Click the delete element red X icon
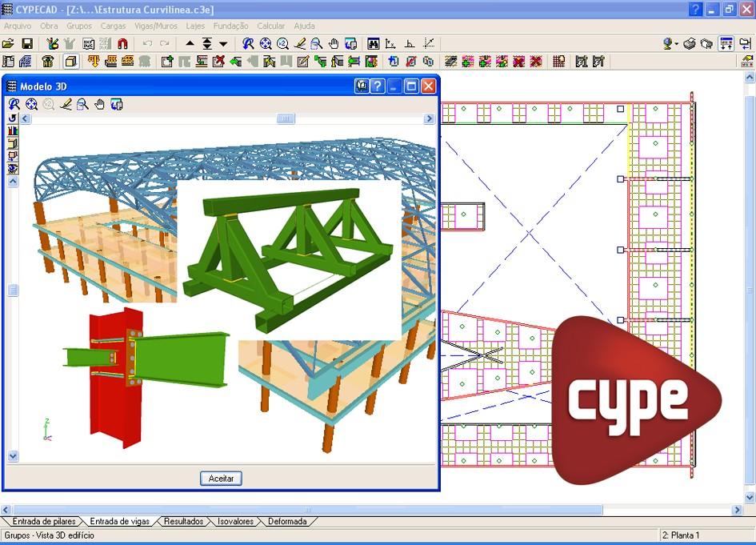Viewport: 756px width, 545px height. [218, 62]
